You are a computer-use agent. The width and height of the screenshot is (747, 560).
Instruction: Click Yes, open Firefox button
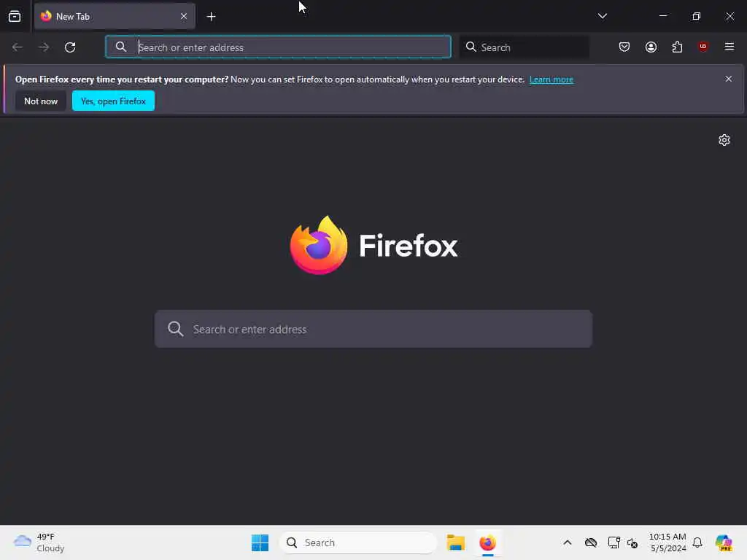pyautogui.click(x=113, y=101)
